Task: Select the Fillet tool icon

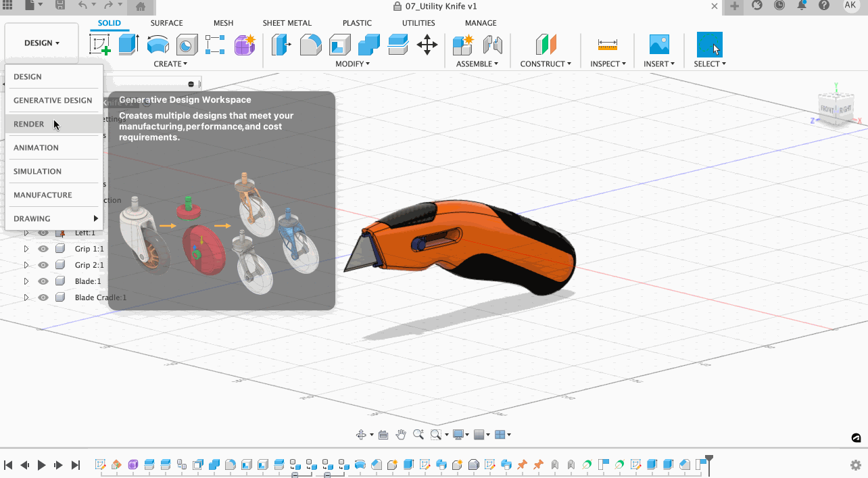Action: click(x=310, y=45)
